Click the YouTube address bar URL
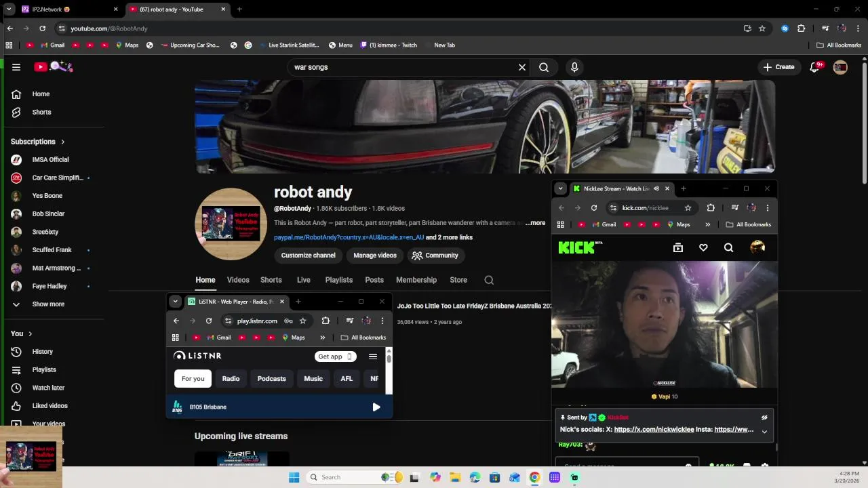This screenshot has height=488, width=868. [x=109, y=28]
